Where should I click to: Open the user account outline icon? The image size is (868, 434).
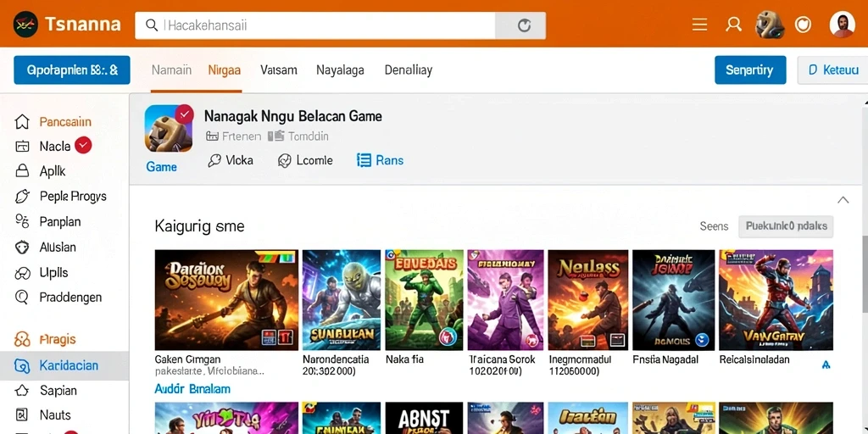coord(733,25)
